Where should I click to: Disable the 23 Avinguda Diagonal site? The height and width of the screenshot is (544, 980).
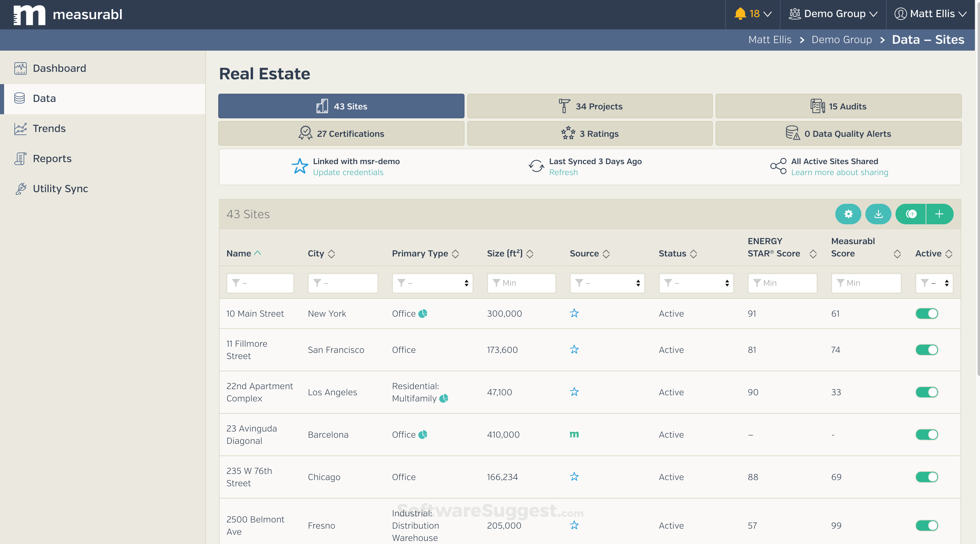(926, 435)
